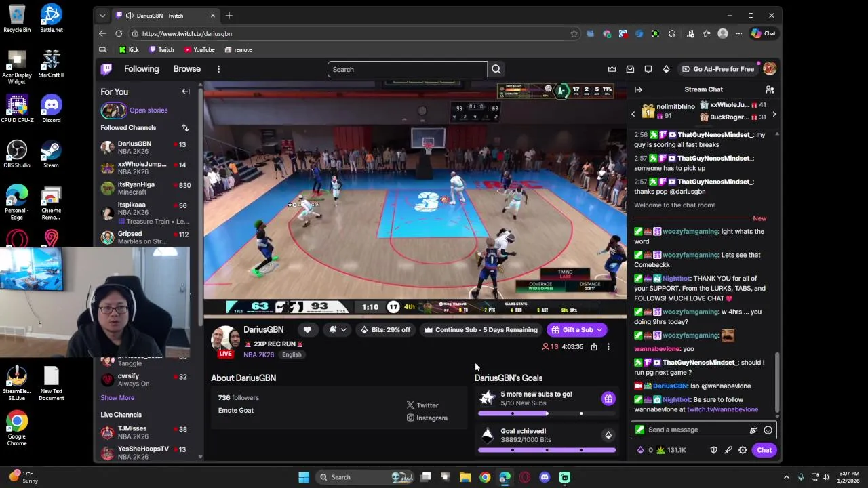The image size is (868, 488).
Task: Open the chat community users list
Action: click(x=770, y=89)
